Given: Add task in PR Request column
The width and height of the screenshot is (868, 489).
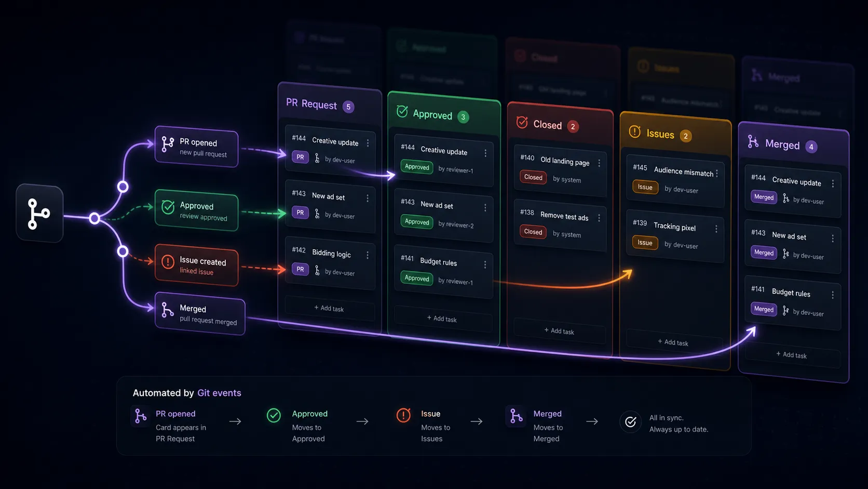Looking at the screenshot, I should 329,308.
